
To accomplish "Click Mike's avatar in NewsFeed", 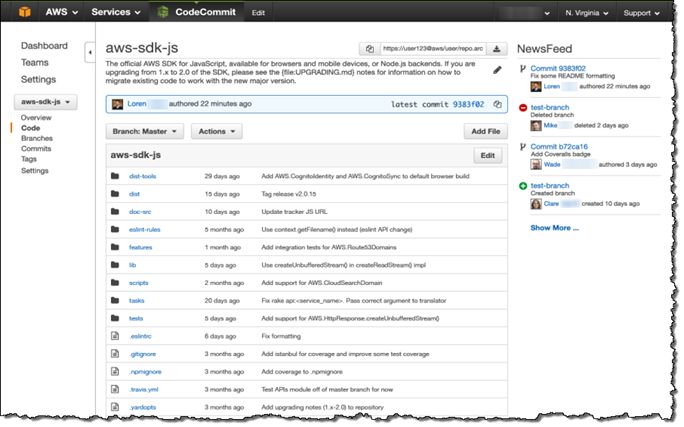I will pyautogui.click(x=536, y=126).
